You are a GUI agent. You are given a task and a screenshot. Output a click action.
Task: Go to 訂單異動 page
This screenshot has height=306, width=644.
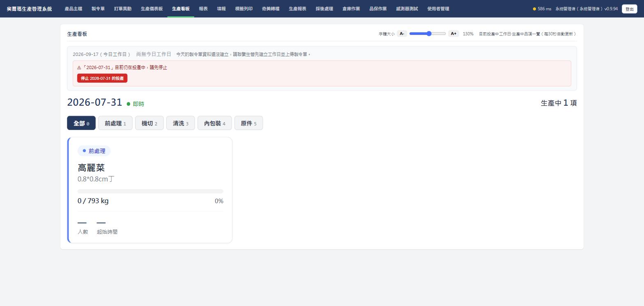click(x=123, y=9)
